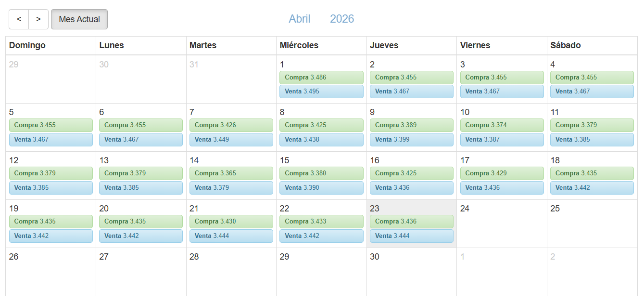Open Compra 3.374 on April 10
This screenshot has width=644, height=302.
502,125
